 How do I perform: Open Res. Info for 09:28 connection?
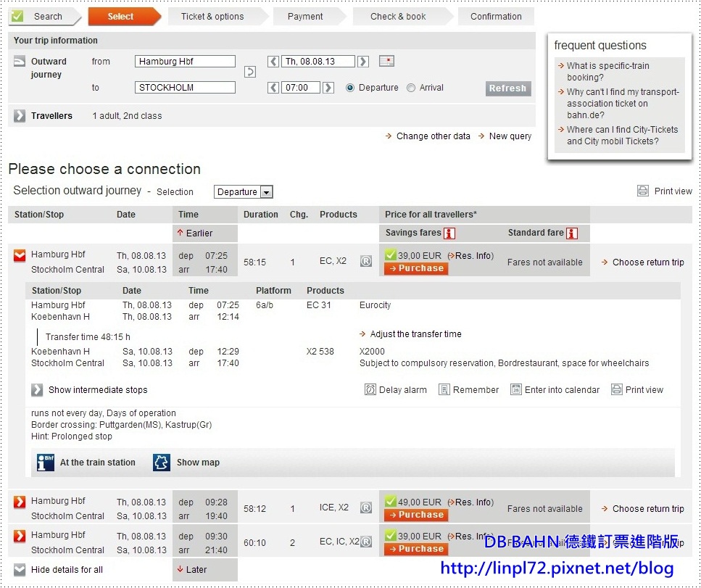pos(470,502)
